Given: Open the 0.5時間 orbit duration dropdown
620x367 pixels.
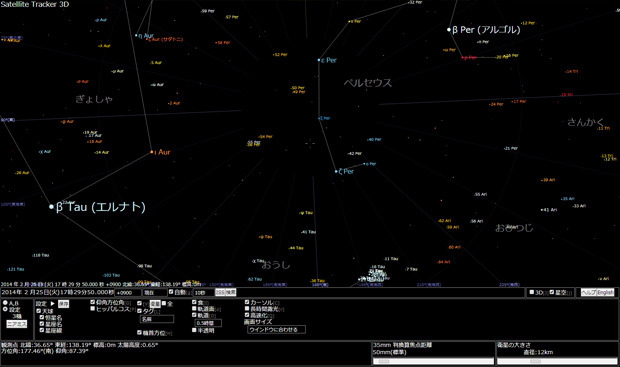Looking at the screenshot, I should pos(208,323).
